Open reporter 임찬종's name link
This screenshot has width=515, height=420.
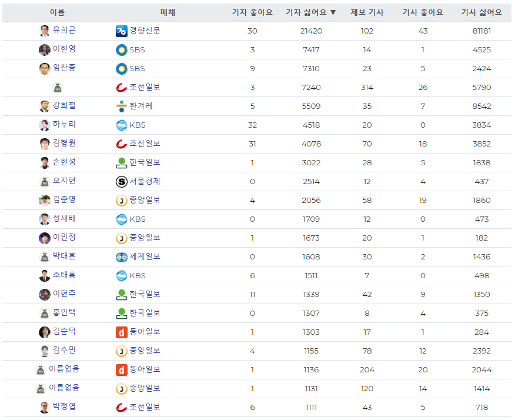[64, 68]
